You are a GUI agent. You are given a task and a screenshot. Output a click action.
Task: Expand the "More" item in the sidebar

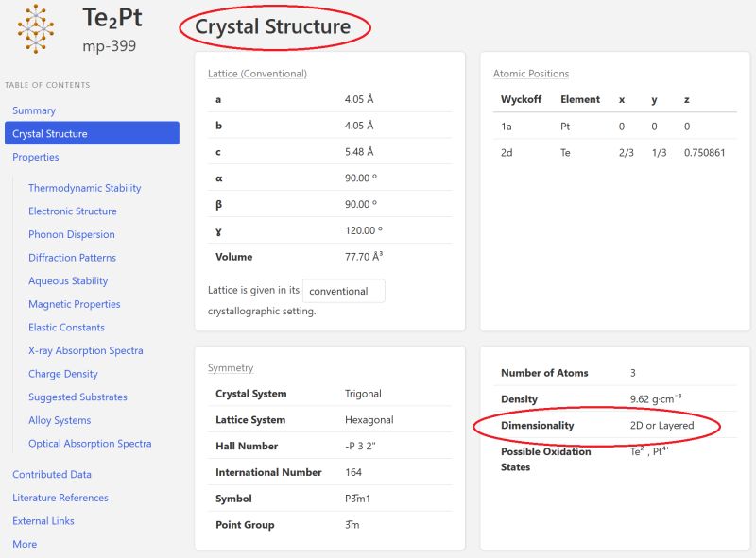[25, 544]
